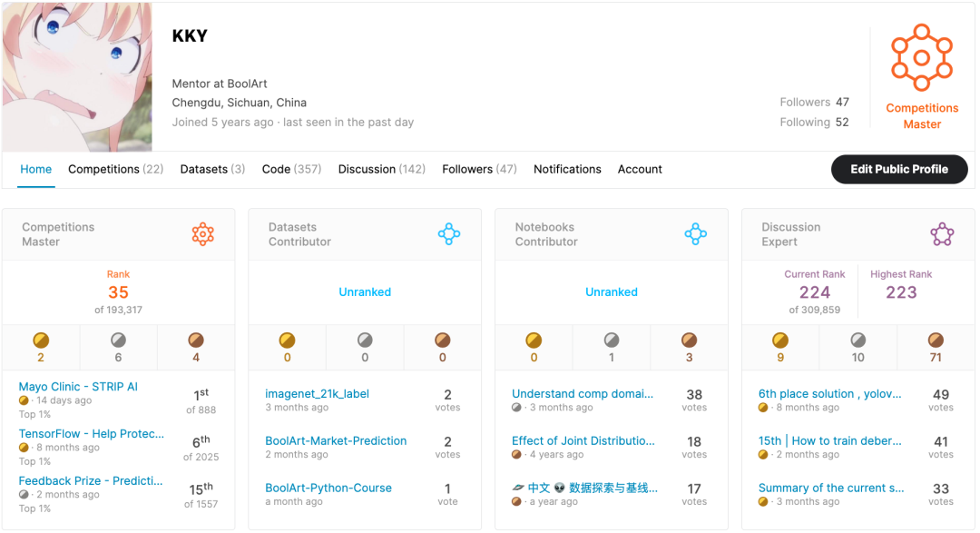The image size is (980, 533).
Task: Click the Datasets Contributor card tier icon
Action: [449, 234]
